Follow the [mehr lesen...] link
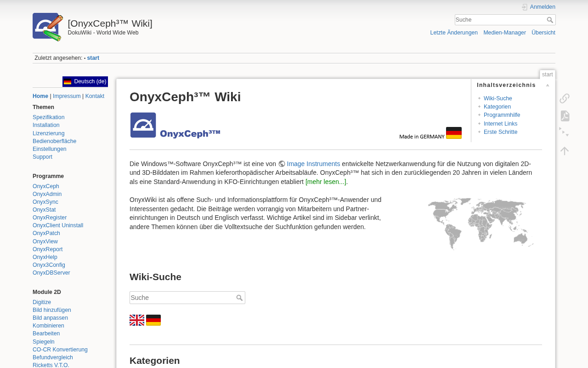The image size is (588, 368). 326,182
